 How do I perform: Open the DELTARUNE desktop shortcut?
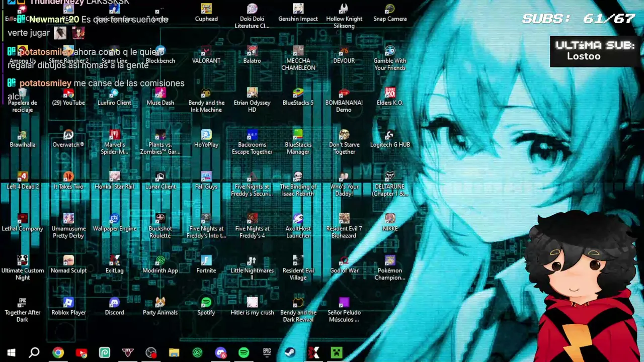pos(390,184)
